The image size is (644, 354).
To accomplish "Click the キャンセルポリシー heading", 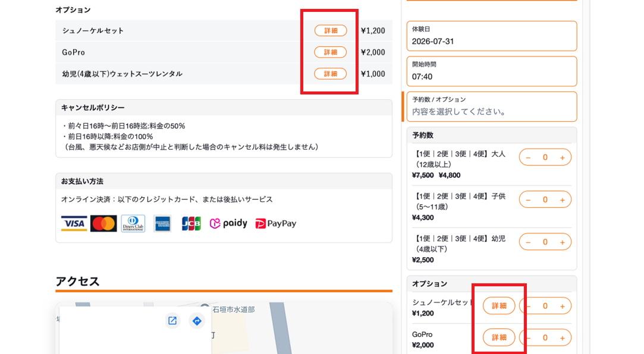I will coord(93,108).
